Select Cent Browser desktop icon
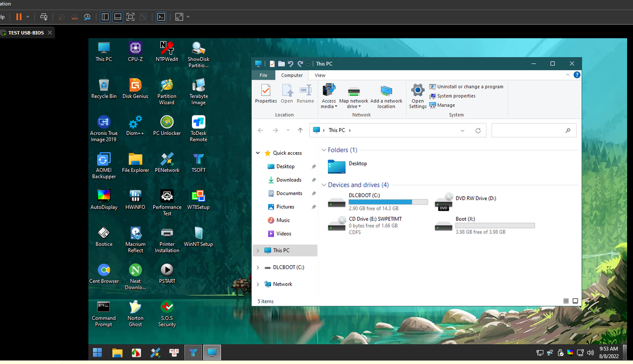633x364 pixels. pyautogui.click(x=104, y=274)
